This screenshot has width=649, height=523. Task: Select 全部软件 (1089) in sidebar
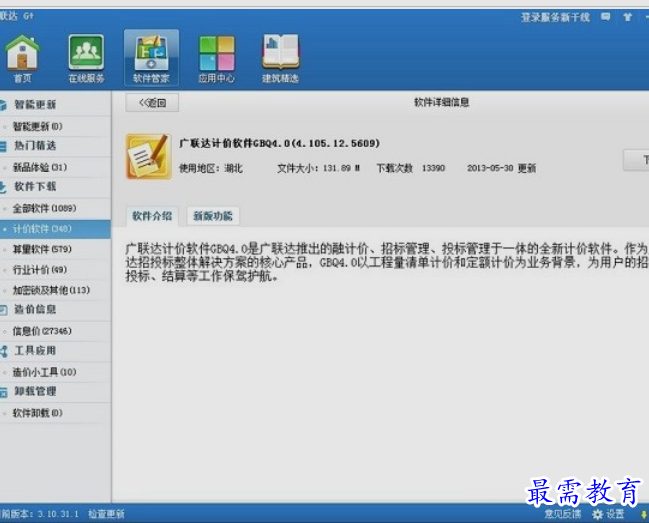pyautogui.click(x=55, y=208)
